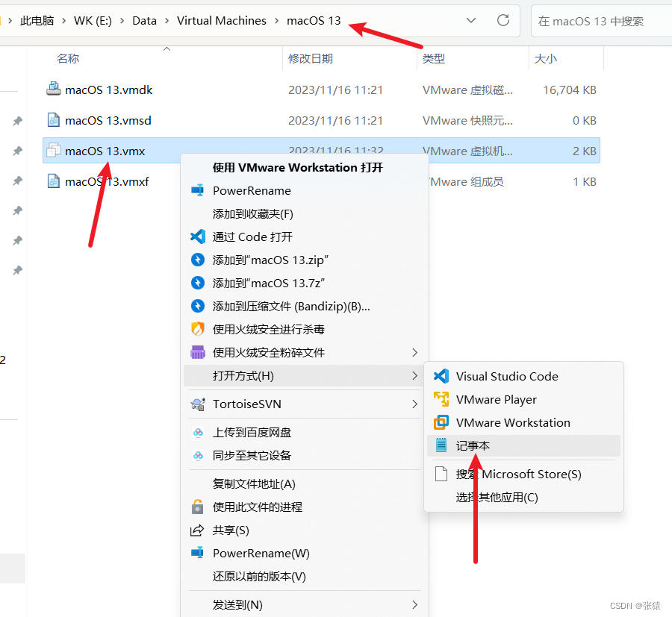
Task: Click the VMware 组成员 type cell
Action: [466, 182]
